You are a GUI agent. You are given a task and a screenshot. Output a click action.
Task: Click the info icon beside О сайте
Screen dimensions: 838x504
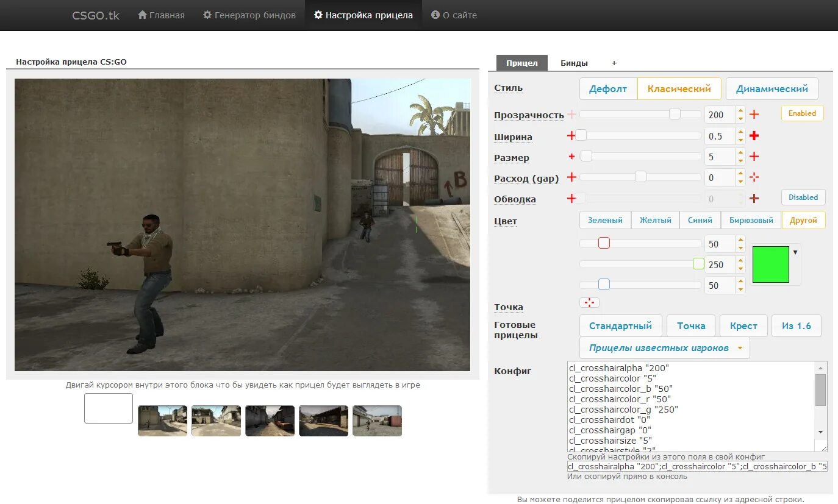(435, 15)
